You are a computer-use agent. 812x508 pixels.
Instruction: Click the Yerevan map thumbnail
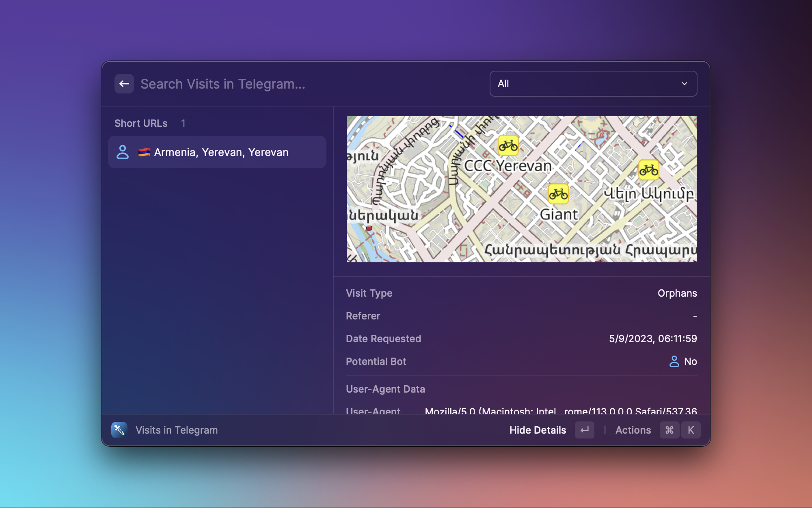click(521, 189)
